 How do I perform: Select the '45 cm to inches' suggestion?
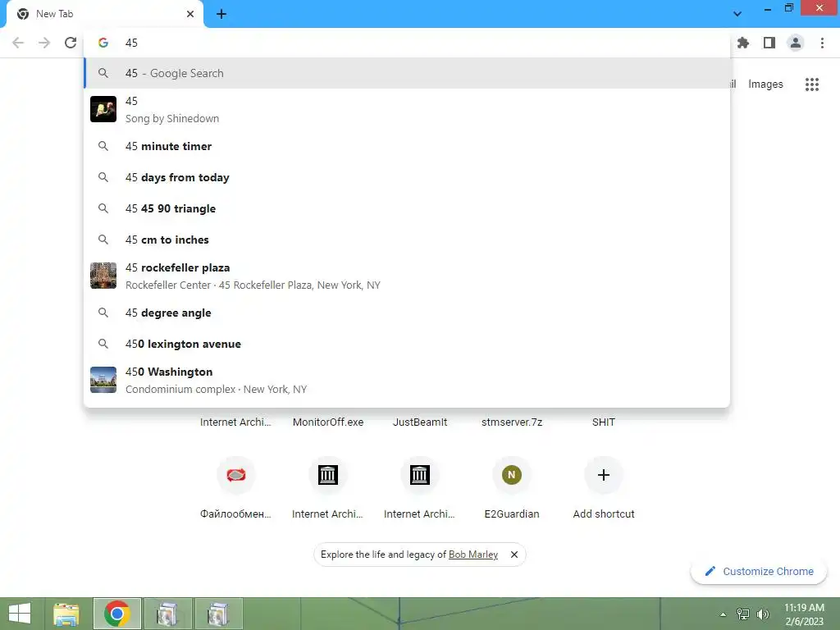point(407,240)
